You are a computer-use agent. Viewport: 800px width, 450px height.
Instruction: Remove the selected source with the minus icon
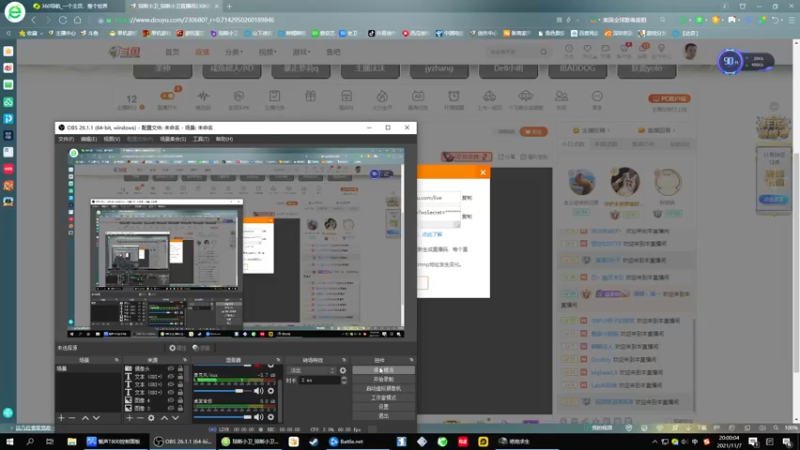(x=140, y=418)
